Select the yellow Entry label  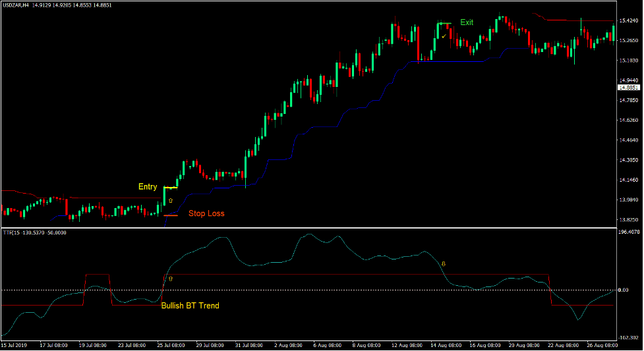pos(148,187)
